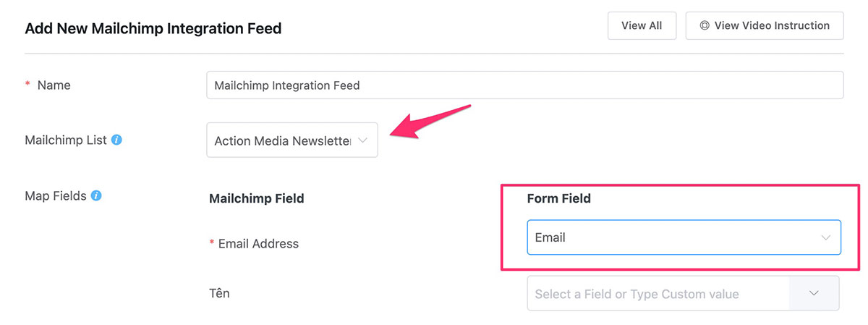
Task: Open the Action Media Newsletter list dropdown
Action: coord(292,140)
